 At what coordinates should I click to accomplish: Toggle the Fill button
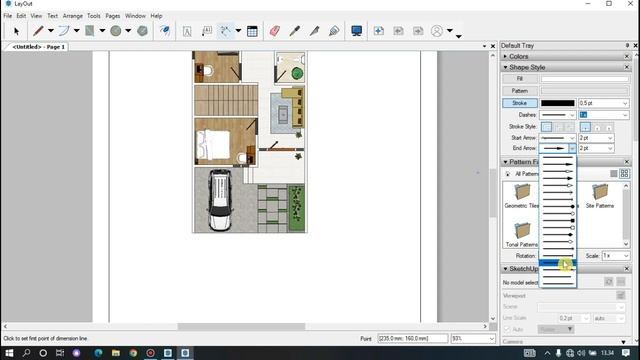click(x=520, y=78)
